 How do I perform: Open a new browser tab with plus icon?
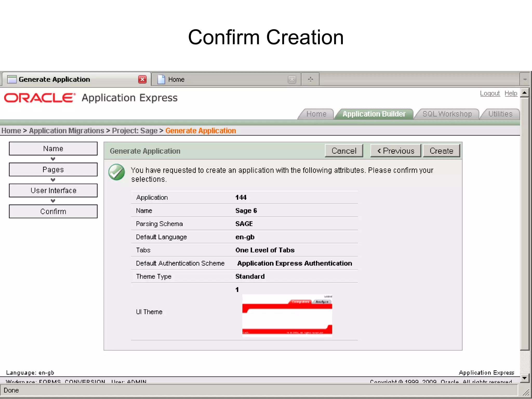click(310, 79)
